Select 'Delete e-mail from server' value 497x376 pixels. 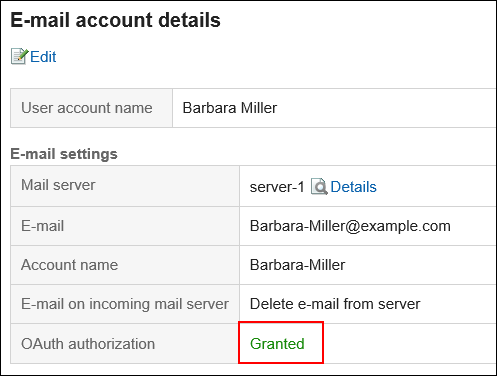335,304
